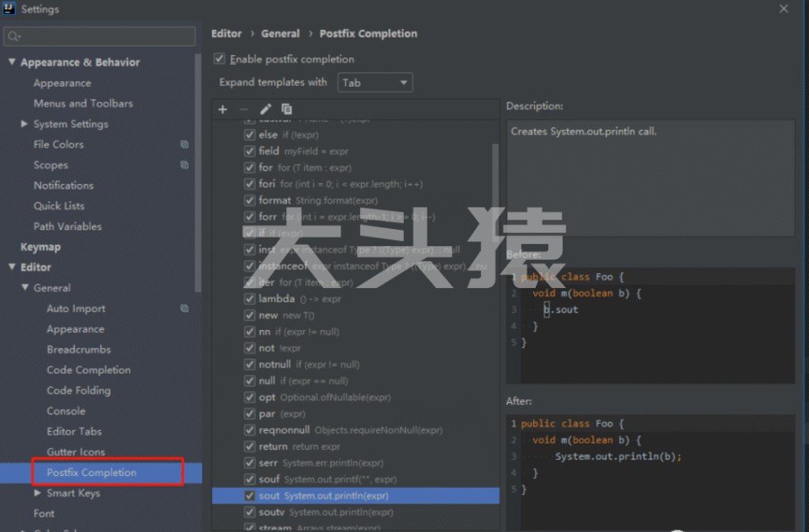Open the Code Completion settings page
Viewport: 809px width, 532px height.
tap(88, 370)
